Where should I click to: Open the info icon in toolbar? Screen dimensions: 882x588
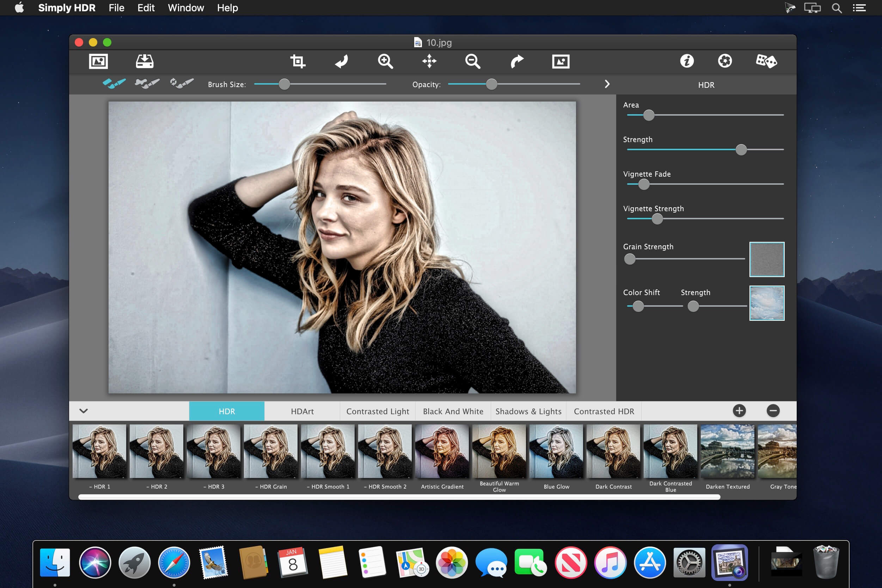click(x=687, y=61)
